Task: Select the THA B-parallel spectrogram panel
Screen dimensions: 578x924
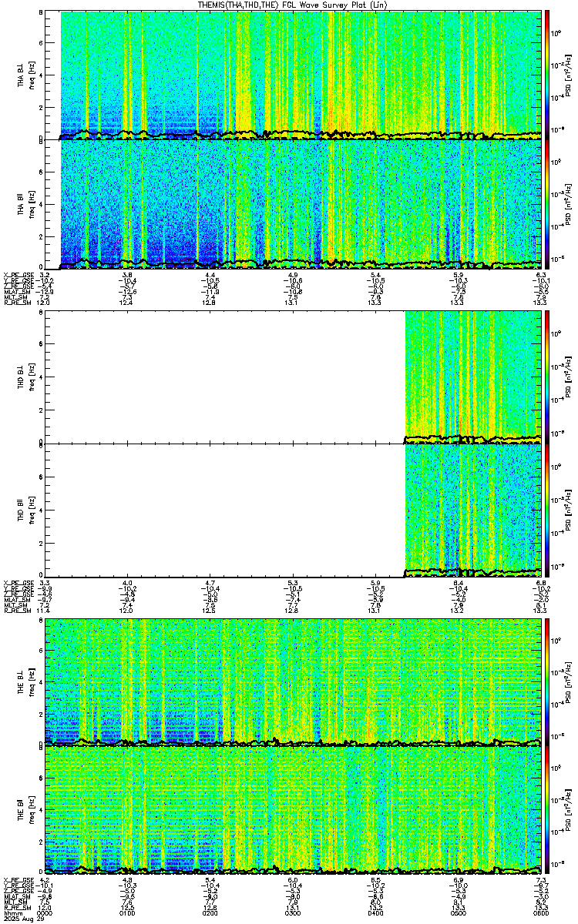Action: (293, 205)
